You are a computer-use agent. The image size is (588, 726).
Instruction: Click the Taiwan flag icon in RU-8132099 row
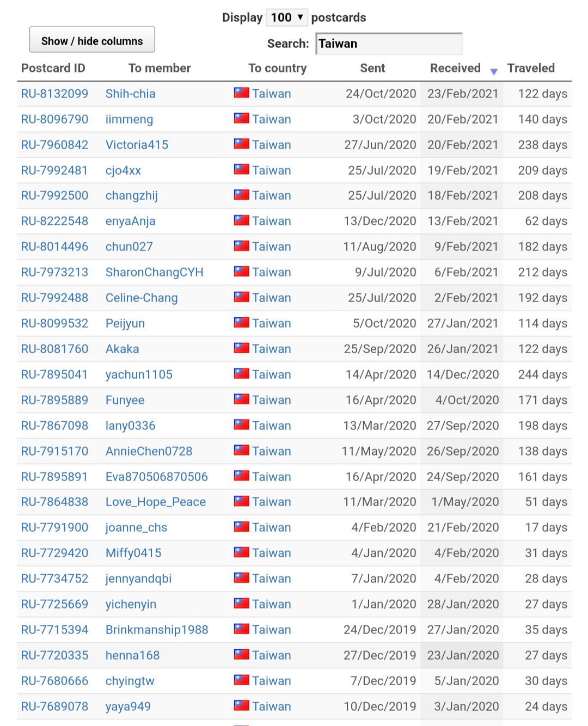242,93
